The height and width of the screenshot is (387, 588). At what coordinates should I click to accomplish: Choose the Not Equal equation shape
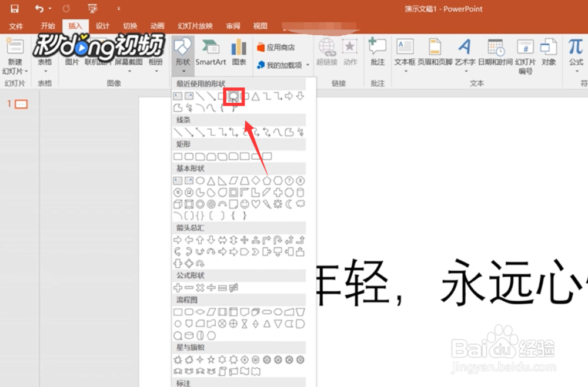pyautogui.click(x=233, y=288)
